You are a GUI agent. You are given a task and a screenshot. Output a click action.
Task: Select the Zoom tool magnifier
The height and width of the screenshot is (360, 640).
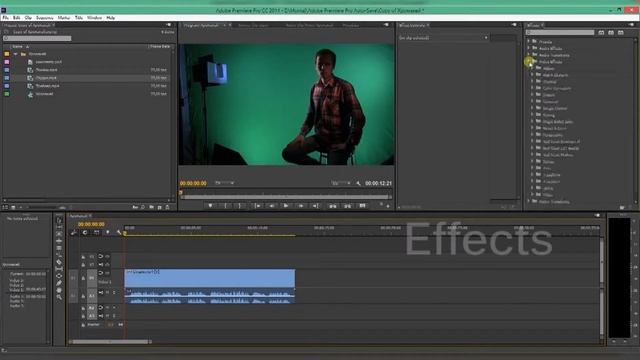point(59,297)
